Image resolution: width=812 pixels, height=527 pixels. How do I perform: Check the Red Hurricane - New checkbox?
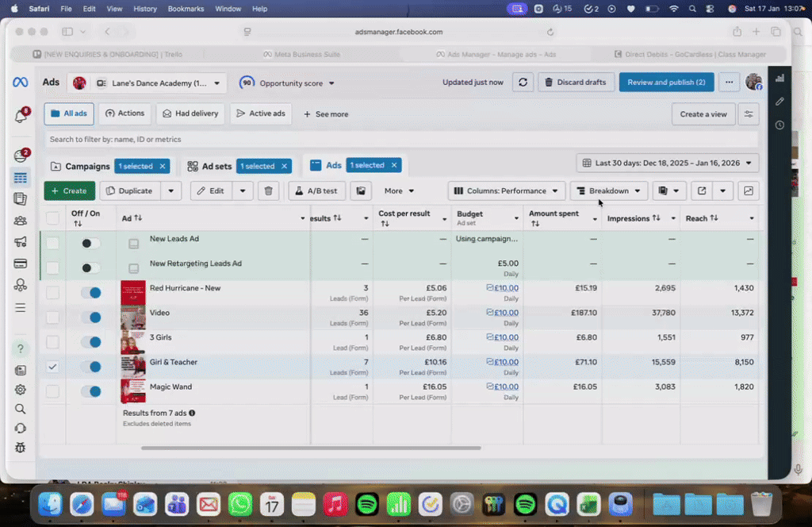pos(52,293)
